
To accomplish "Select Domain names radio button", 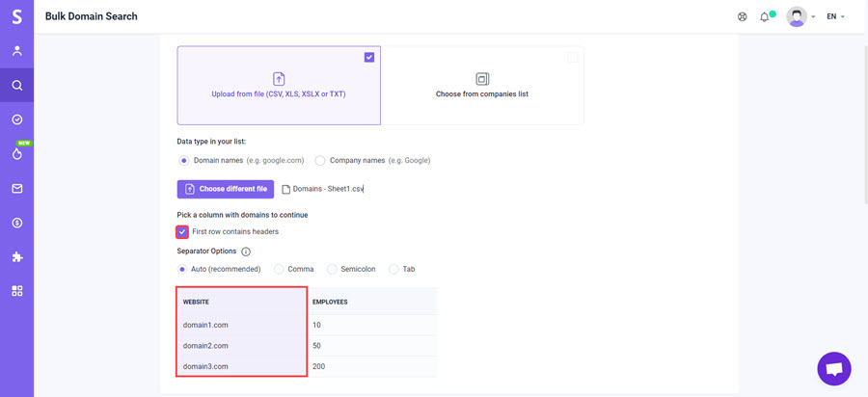I will coord(183,161).
